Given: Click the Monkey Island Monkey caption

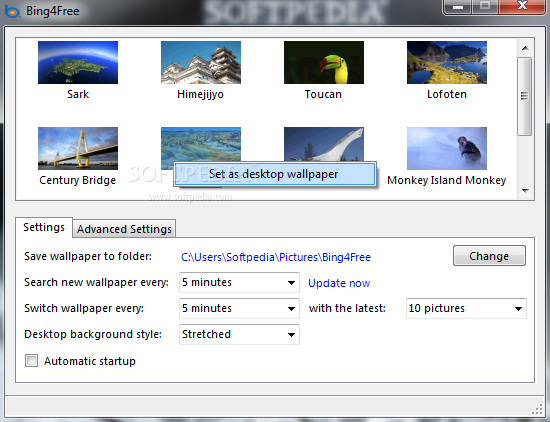Looking at the screenshot, I should 447,180.
